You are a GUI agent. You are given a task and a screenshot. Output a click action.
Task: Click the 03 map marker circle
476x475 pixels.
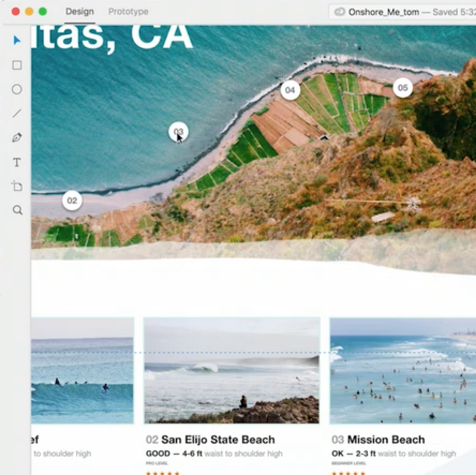[178, 132]
